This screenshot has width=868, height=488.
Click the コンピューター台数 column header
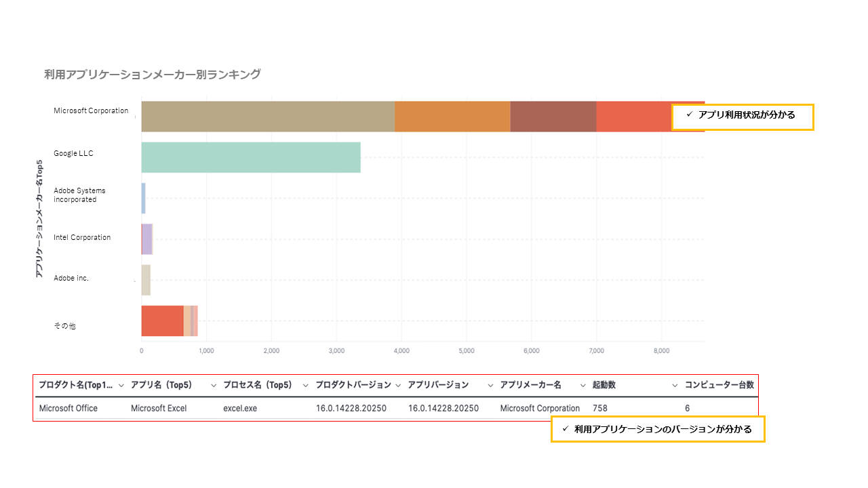point(719,385)
